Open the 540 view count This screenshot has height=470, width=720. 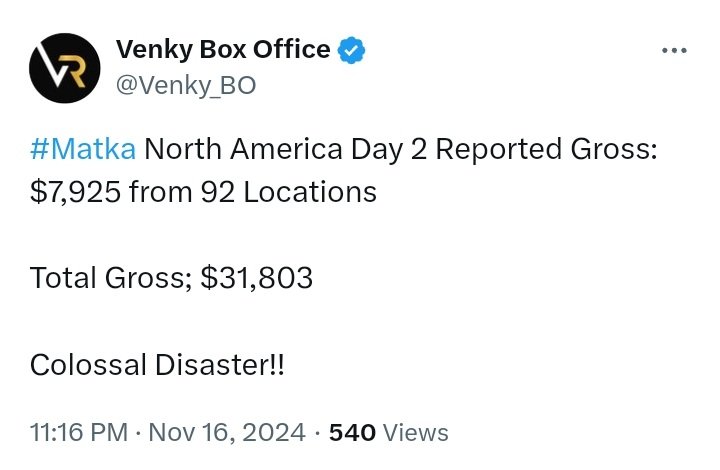point(352,432)
